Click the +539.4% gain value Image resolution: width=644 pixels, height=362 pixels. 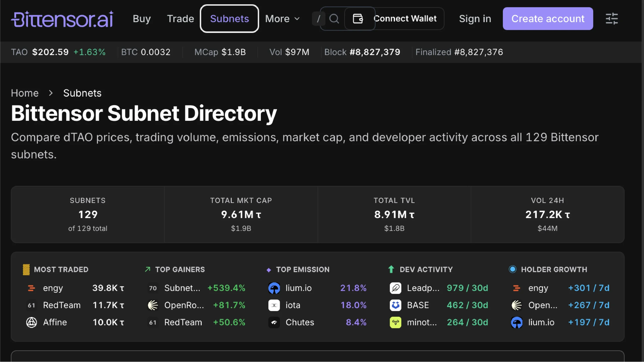coord(226,288)
